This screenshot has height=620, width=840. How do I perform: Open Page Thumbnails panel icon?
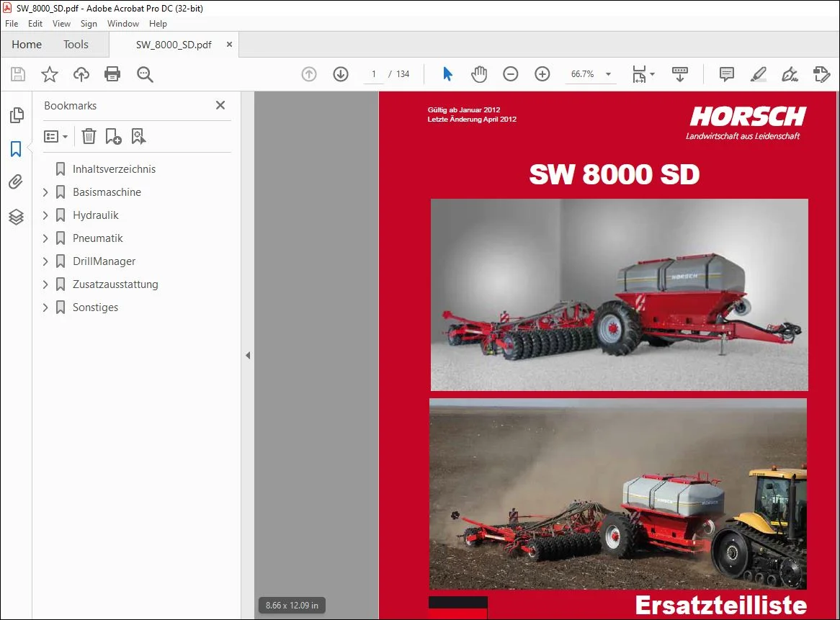click(16, 114)
